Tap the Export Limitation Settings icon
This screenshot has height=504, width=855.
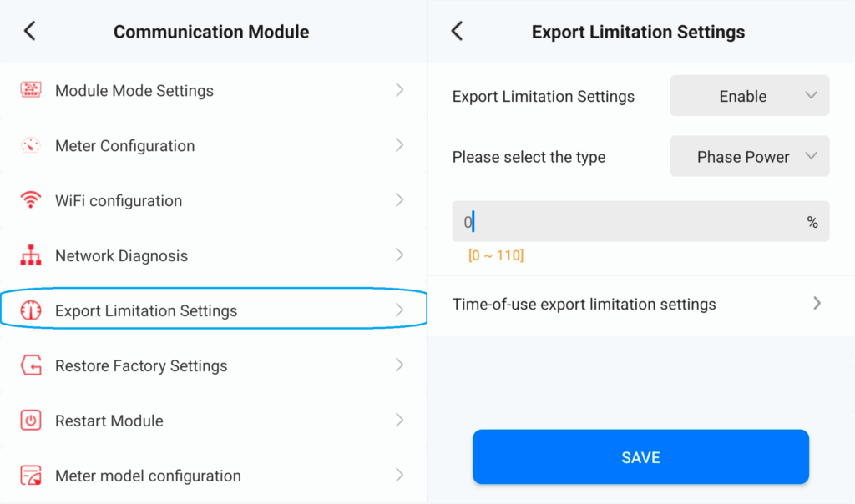[x=31, y=310]
